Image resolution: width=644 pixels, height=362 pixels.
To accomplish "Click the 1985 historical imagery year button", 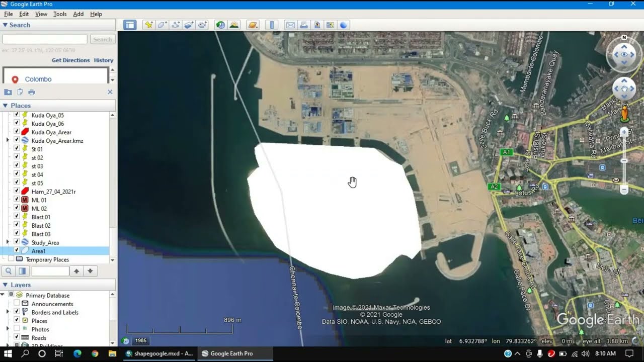I will 141,341.
